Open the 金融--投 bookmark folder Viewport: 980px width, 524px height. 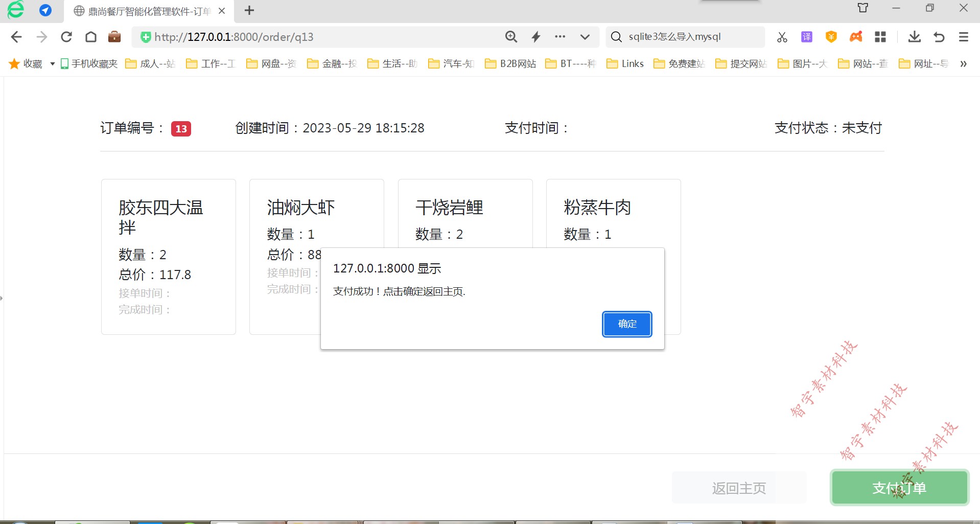click(x=332, y=63)
